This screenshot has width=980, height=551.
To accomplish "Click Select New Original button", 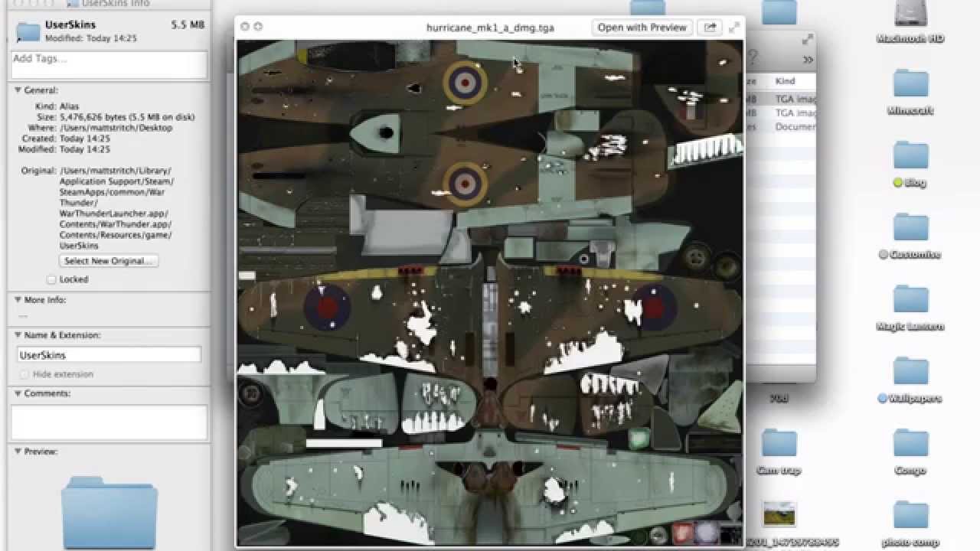I will tap(109, 261).
